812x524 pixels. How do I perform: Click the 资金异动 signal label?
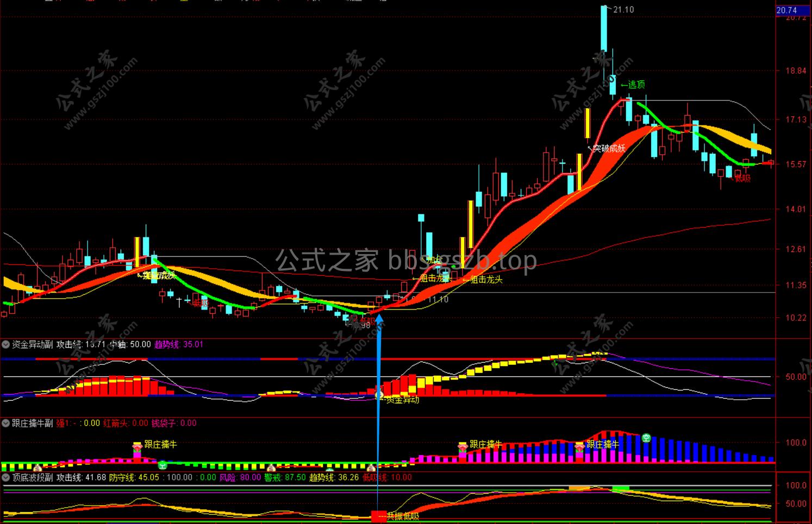(x=402, y=400)
